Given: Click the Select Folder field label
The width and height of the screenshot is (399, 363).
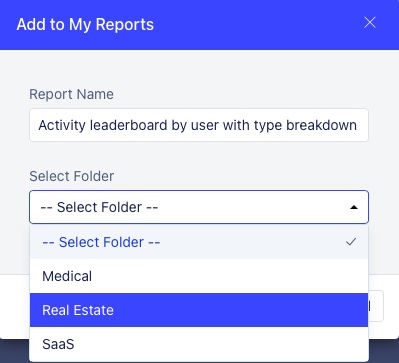Looking at the screenshot, I should pos(72,176).
